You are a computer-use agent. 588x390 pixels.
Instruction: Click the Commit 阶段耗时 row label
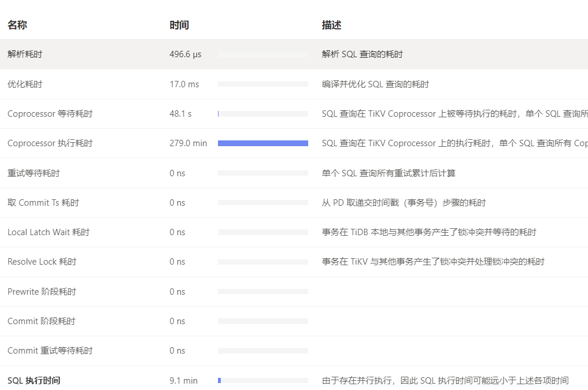pos(41,321)
